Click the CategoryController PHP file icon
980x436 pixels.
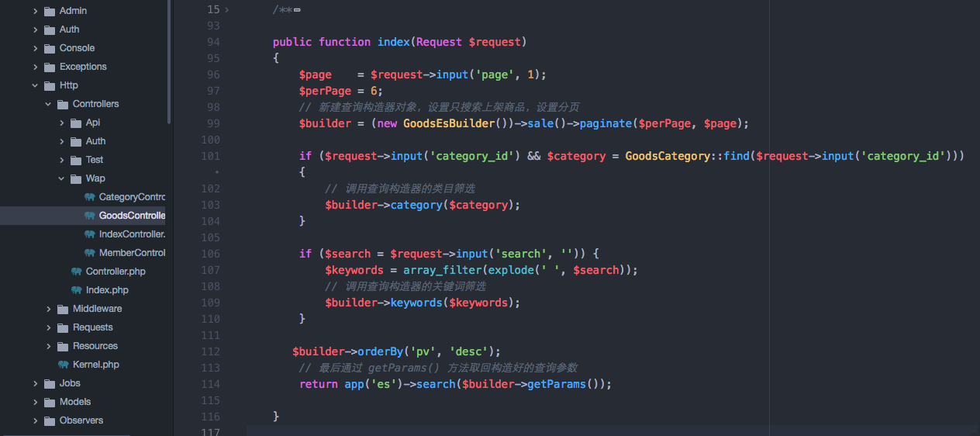tap(89, 197)
